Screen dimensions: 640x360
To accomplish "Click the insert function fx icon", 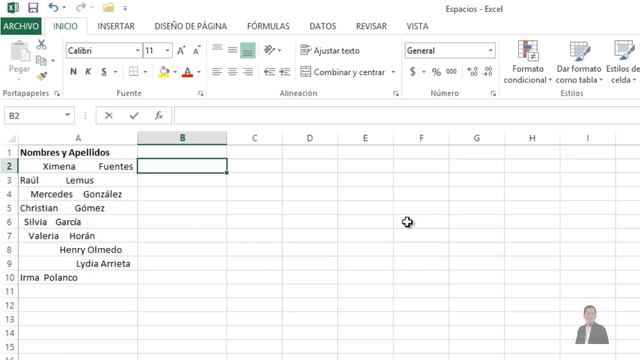I will click(159, 116).
